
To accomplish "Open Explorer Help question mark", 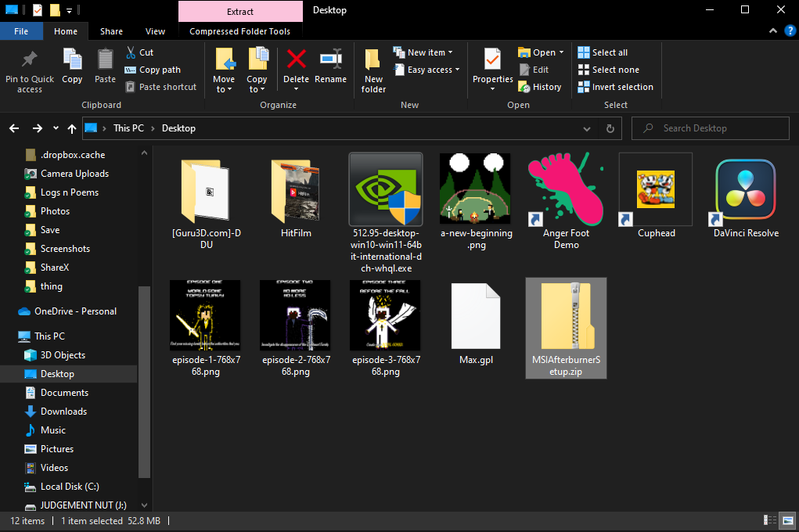I will [790, 31].
